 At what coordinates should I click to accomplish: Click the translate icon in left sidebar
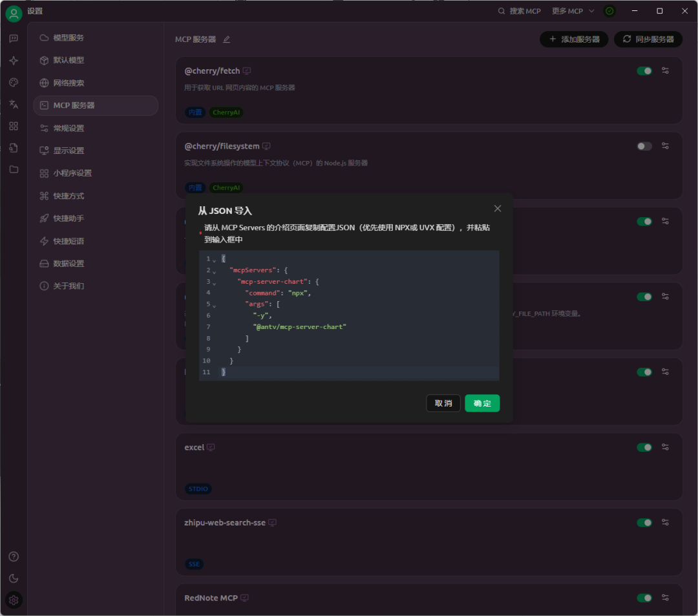click(x=14, y=104)
